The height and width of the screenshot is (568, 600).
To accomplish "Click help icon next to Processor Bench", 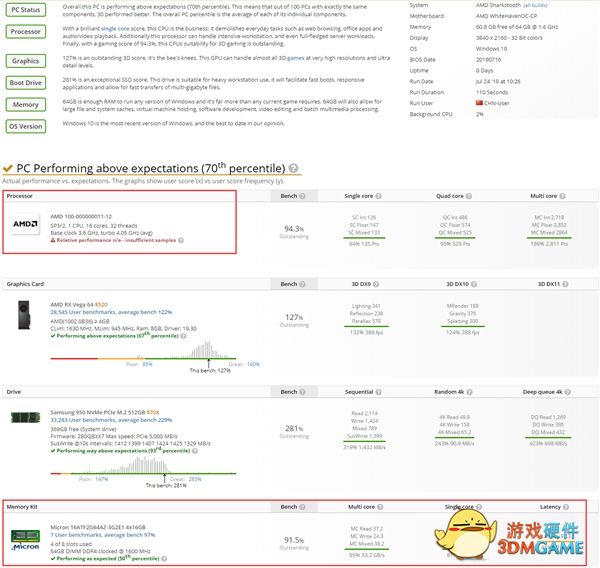I will (302, 196).
